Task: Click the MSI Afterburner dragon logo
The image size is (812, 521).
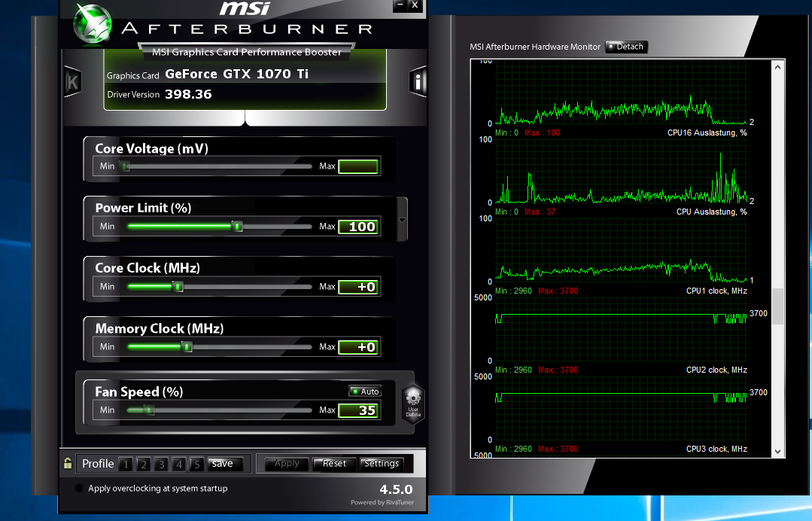Action: click(x=93, y=23)
